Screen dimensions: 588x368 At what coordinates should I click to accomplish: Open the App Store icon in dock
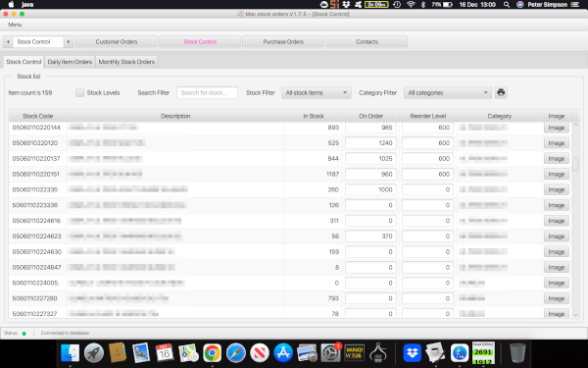point(283,353)
